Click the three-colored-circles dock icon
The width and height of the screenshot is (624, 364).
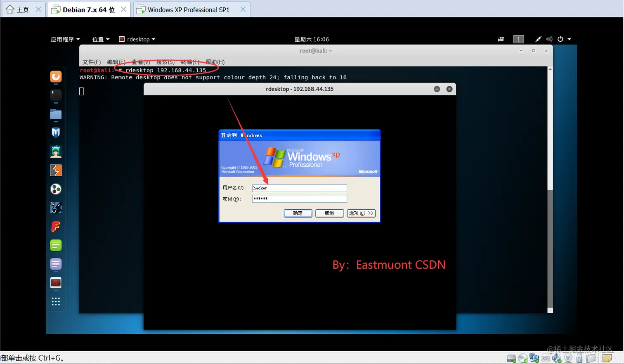tap(56, 189)
